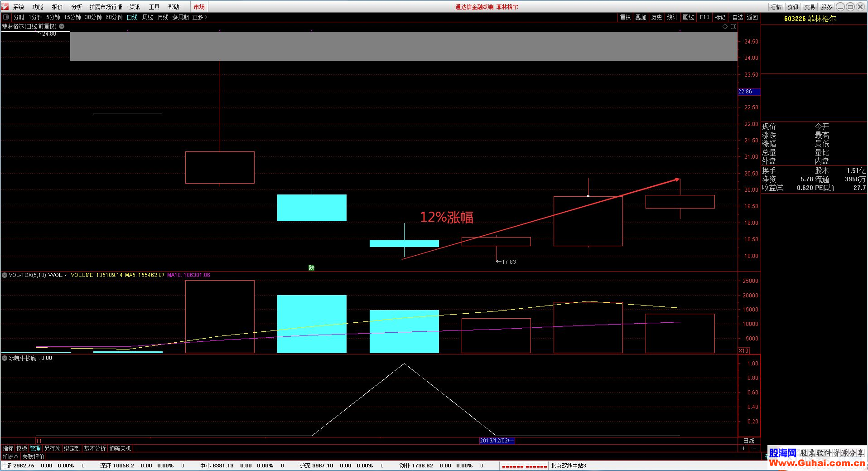868x471 pixels.
Task: Click 关联报价 tab
Action: tap(34, 456)
